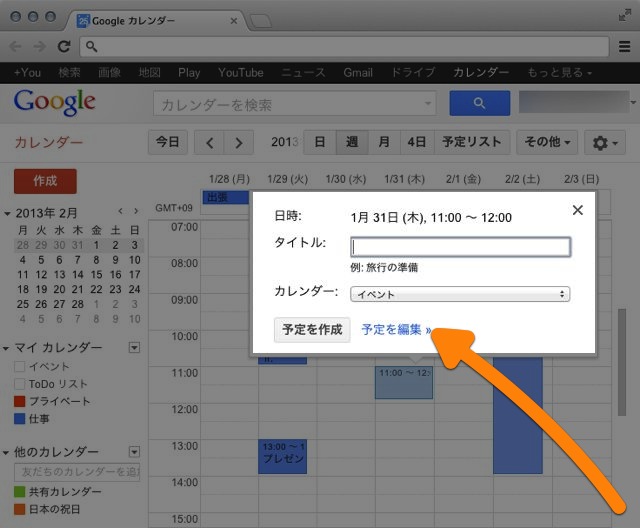Image resolution: width=640 pixels, height=528 pixels.
Task: Click the calendar vertical scrollbar
Action: [x=622, y=362]
